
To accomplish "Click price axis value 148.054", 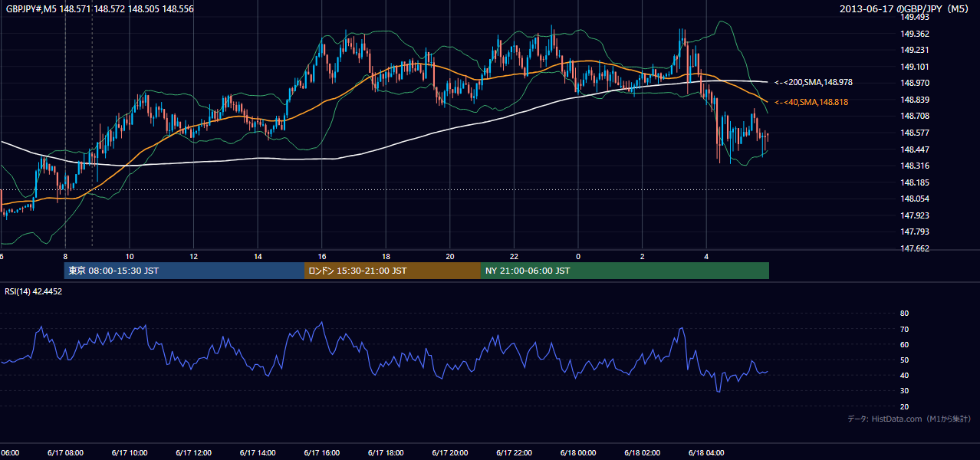I will 914,199.
